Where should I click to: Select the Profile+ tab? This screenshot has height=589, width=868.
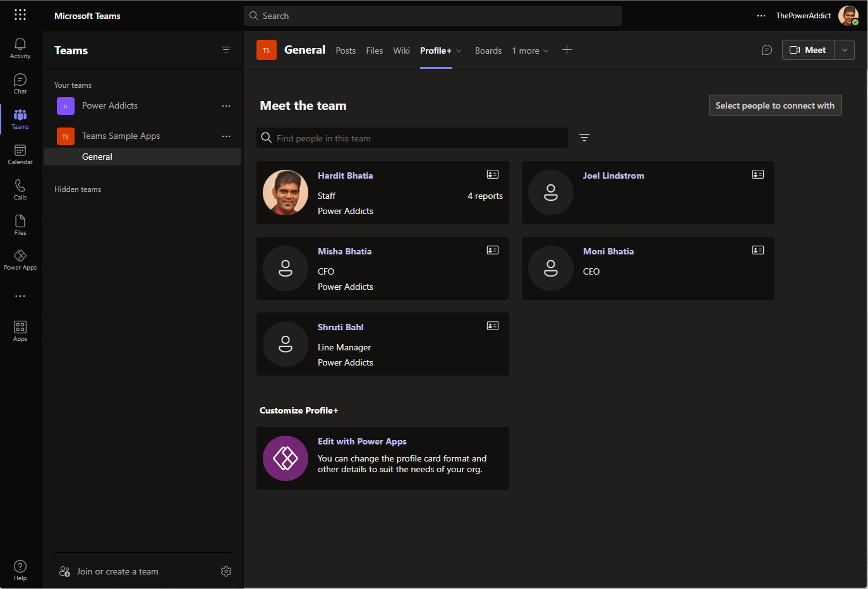pyautogui.click(x=436, y=51)
